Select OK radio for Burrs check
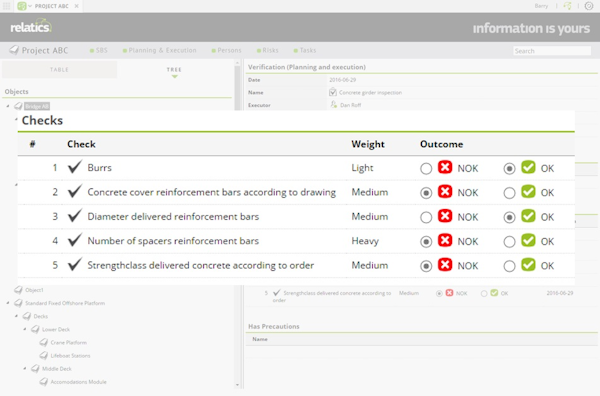The height and width of the screenshot is (396, 600). (x=509, y=169)
